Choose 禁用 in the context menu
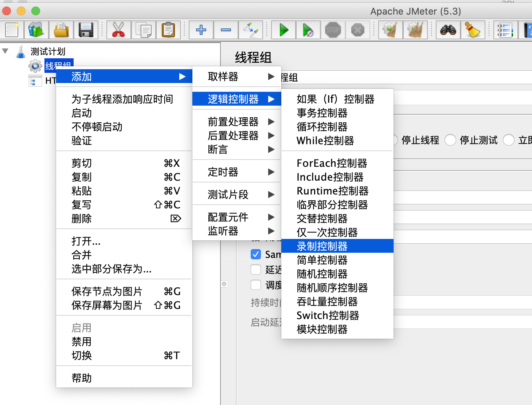 [124, 342]
